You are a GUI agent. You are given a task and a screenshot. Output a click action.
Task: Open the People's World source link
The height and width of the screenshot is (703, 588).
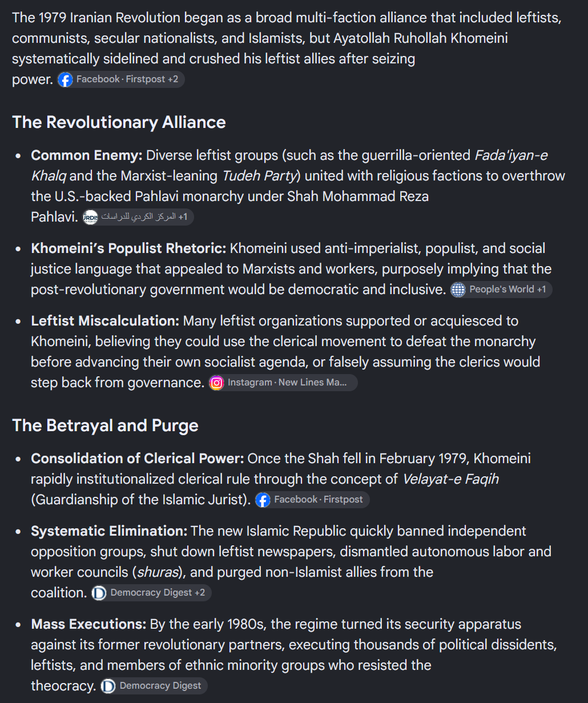tap(502, 290)
